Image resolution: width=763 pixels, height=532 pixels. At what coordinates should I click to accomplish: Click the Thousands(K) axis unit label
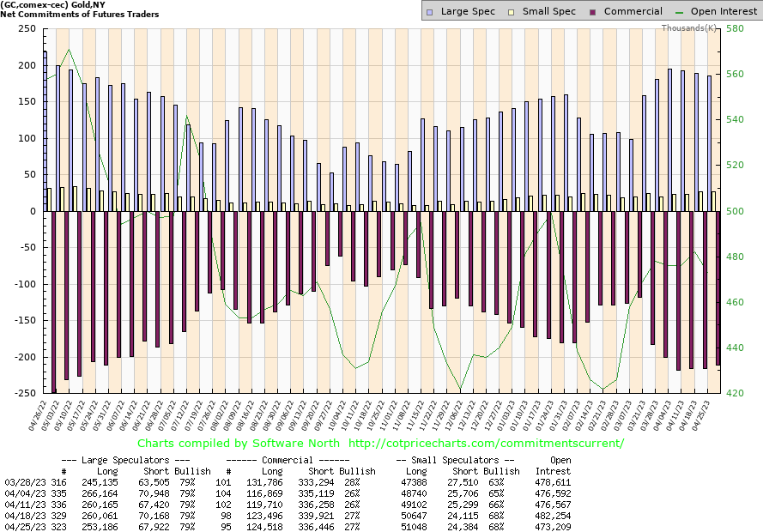coord(689,27)
